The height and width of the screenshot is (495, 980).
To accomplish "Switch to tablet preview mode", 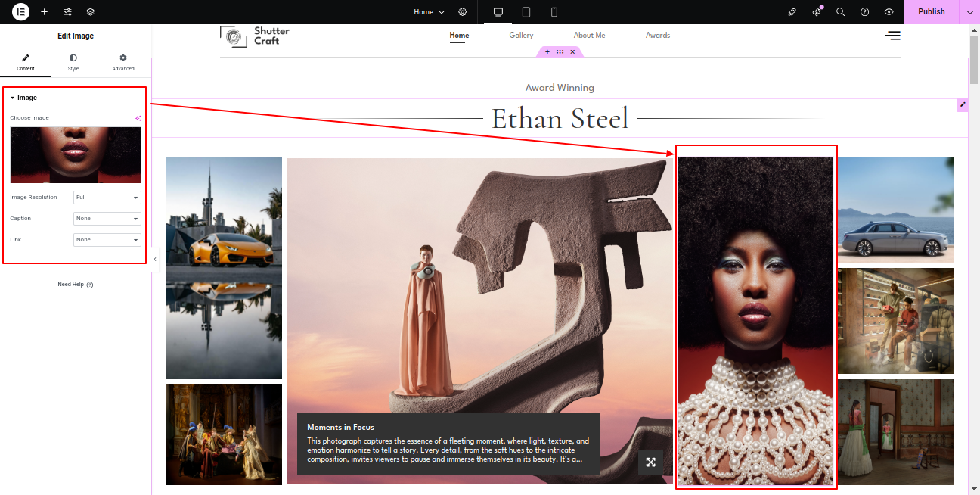I will (526, 12).
